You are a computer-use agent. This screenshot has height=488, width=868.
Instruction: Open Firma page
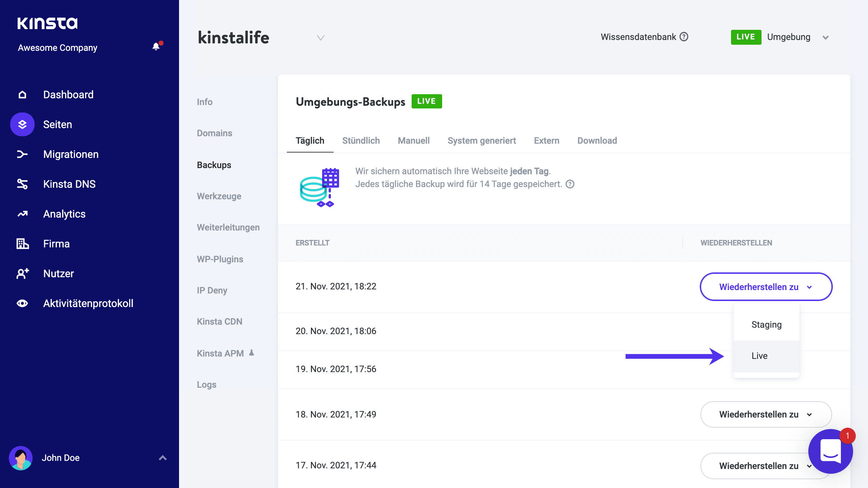point(57,244)
